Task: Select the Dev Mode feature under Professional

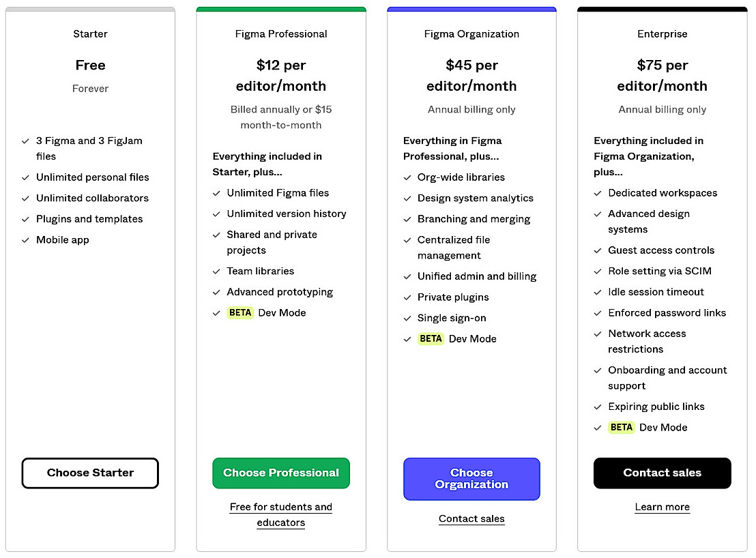Action: [282, 312]
